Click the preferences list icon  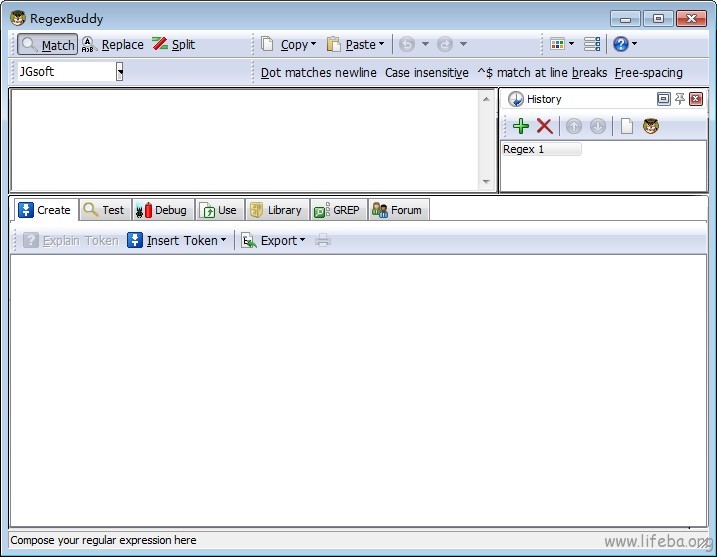click(x=592, y=44)
